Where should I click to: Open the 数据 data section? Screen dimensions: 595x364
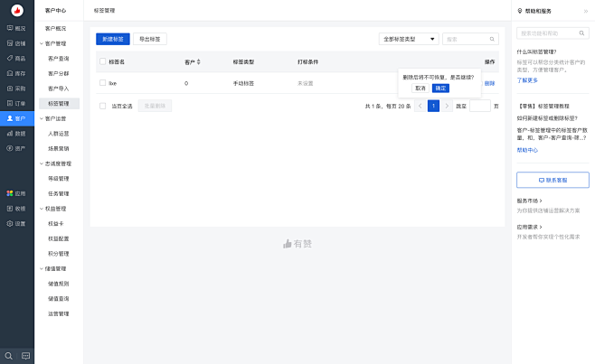click(x=16, y=133)
